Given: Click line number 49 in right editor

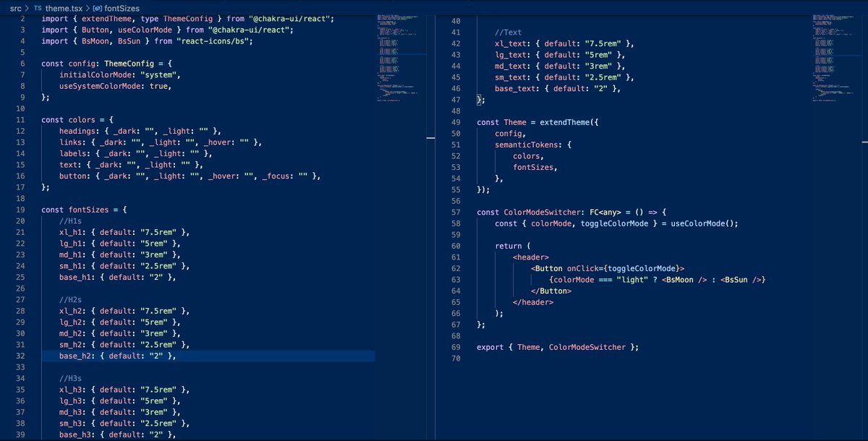Looking at the screenshot, I should [455, 122].
